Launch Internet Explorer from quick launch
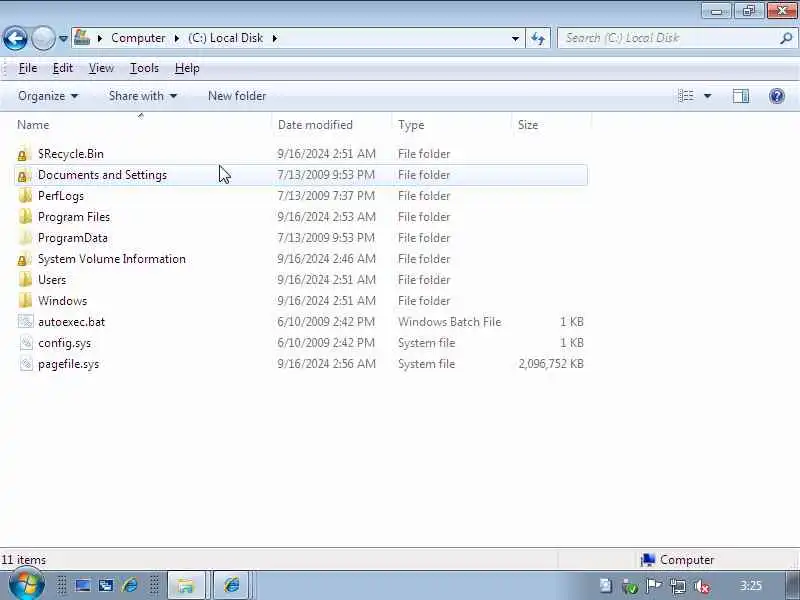Image resolution: width=800 pixels, height=600 pixels. click(130, 585)
